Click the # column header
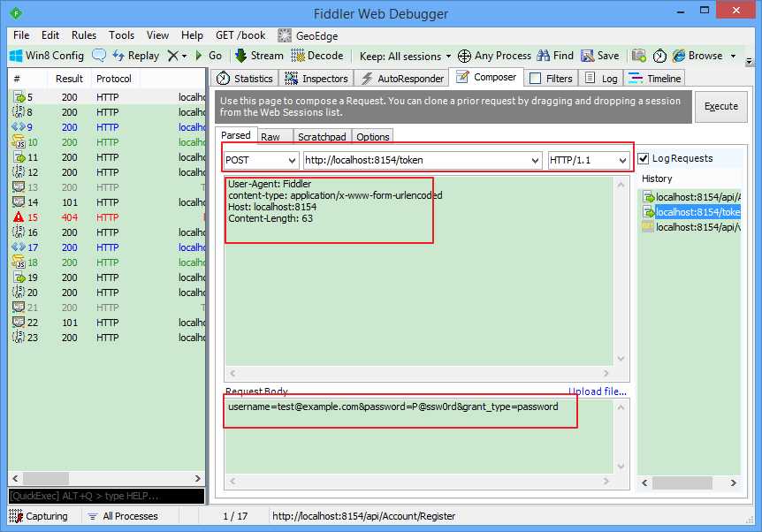The image size is (762, 532). 27,79
